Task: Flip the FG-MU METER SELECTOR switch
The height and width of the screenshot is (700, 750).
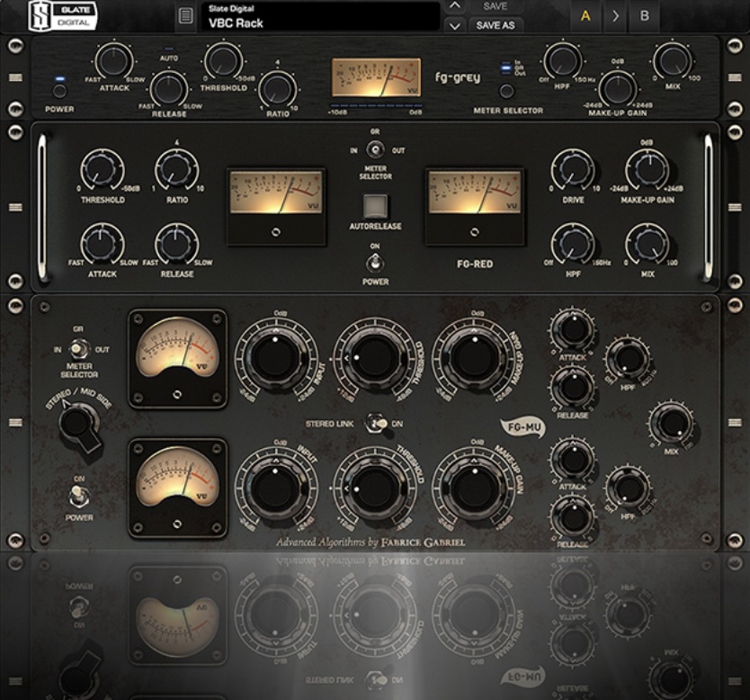Action: pos(79,349)
